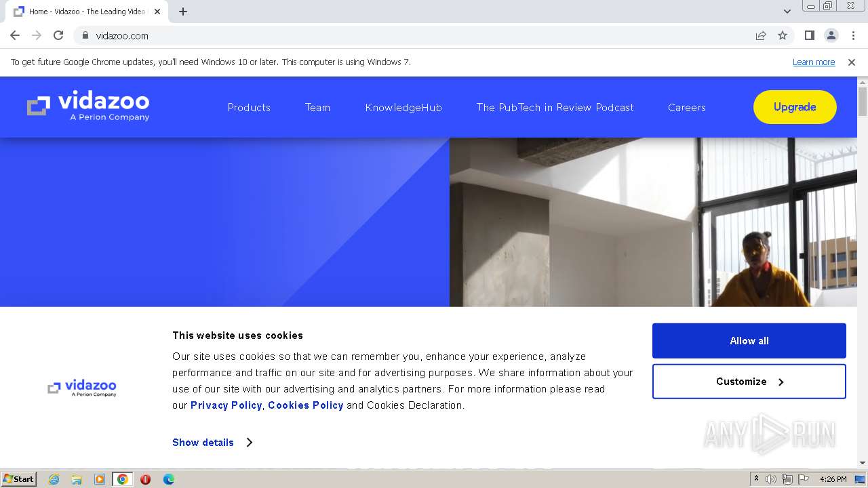This screenshot has width=868, height=488.
Task: View site info padlock icon
Action: (x=85, y=35)
